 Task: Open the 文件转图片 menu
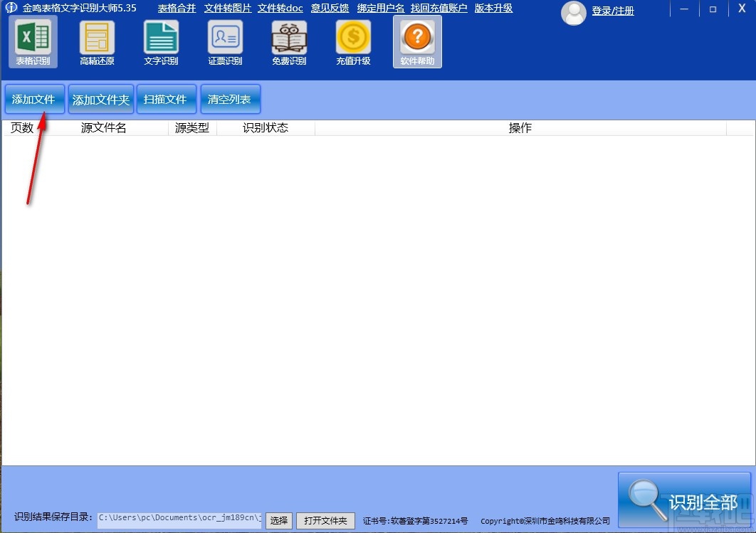coord(227,8)
